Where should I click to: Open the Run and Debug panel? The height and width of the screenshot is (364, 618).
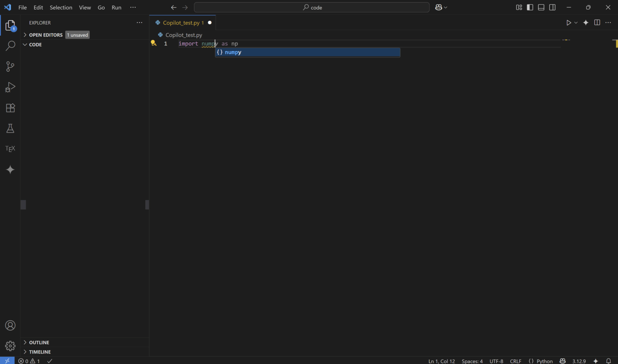[10, 87]
